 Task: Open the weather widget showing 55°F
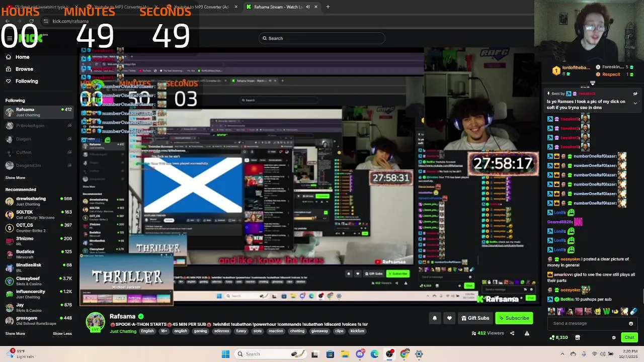[19, 354]
